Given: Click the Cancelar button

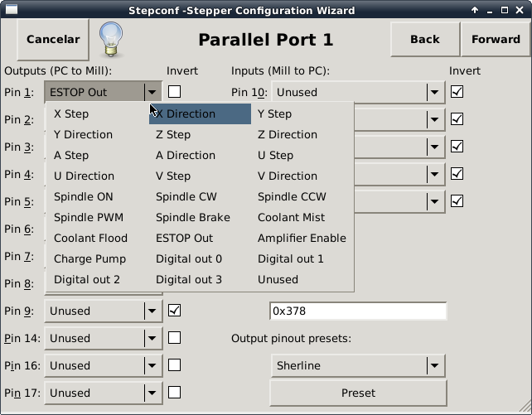Looking at the screenshot, I should coord(53,39).
